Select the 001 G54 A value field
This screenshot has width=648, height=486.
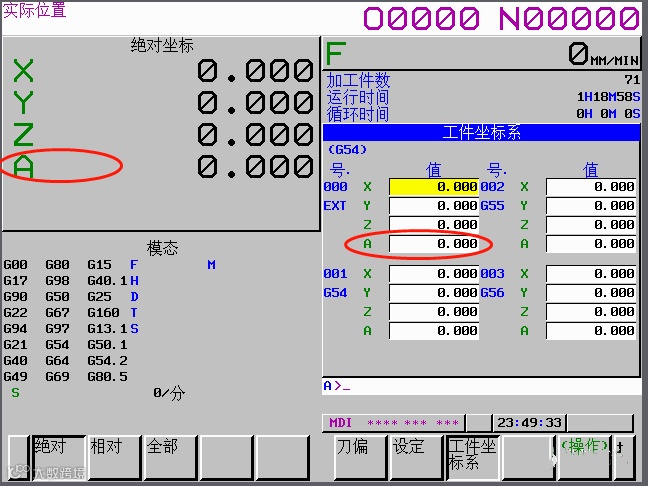click(x=434, y=331)
